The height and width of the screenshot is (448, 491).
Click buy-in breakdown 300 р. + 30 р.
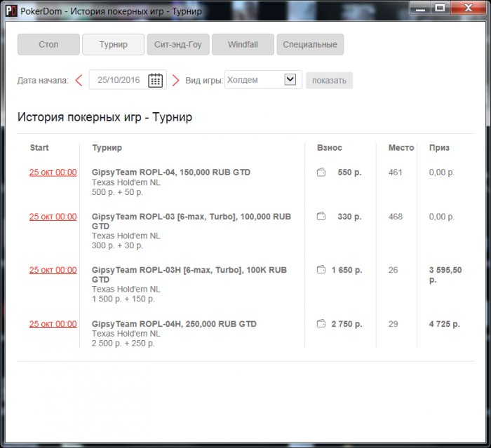coord(117,245)
